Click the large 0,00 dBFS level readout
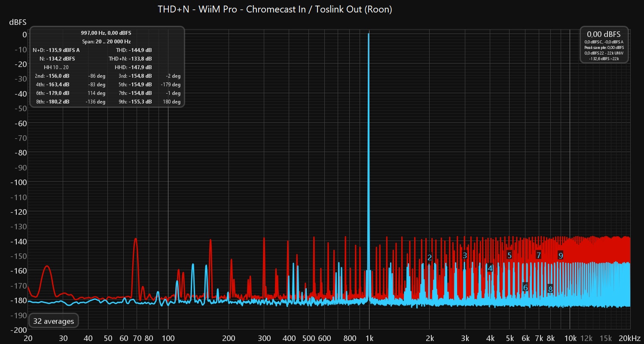This screenshot has height=344, width=644. 604,34
